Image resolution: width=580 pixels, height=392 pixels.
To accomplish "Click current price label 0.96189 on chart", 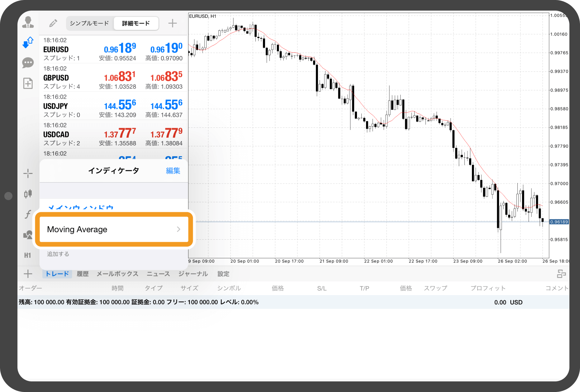I will [559, 222].
